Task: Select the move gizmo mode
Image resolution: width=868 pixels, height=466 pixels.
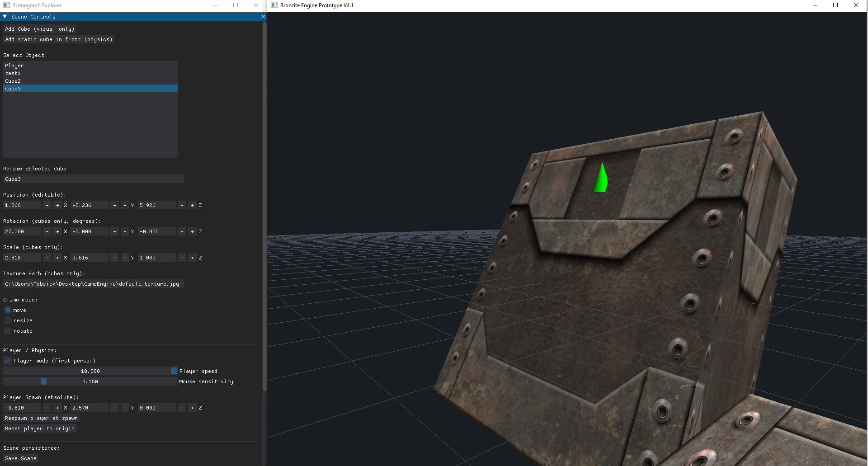Action: coord(8,310)
